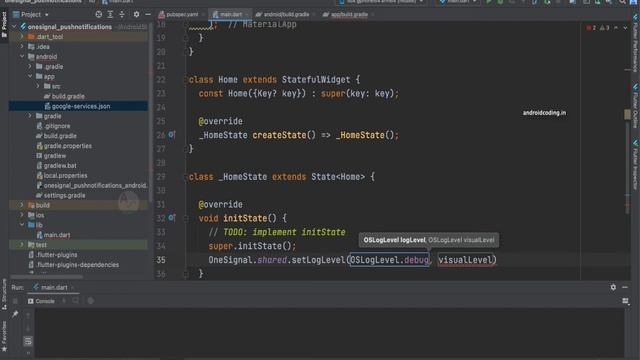The width and height of the screenshot is (640, 360).
Task: Open the Favorites side tool window
Action: coord(4,337)
